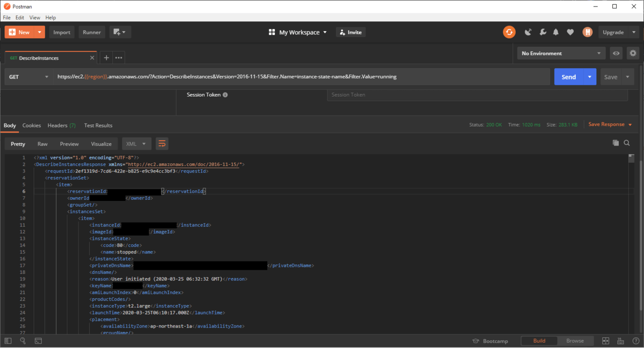
Task: Click the Save button
Action: coord(611,77)
